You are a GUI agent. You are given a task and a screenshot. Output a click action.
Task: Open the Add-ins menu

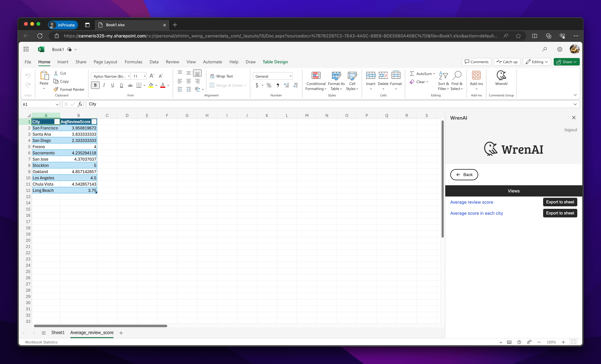[x=476, y=80]
